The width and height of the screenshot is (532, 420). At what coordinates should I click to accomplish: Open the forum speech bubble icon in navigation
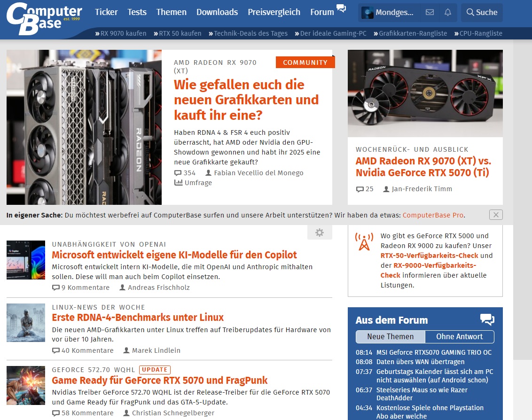[x=341, y=8]
